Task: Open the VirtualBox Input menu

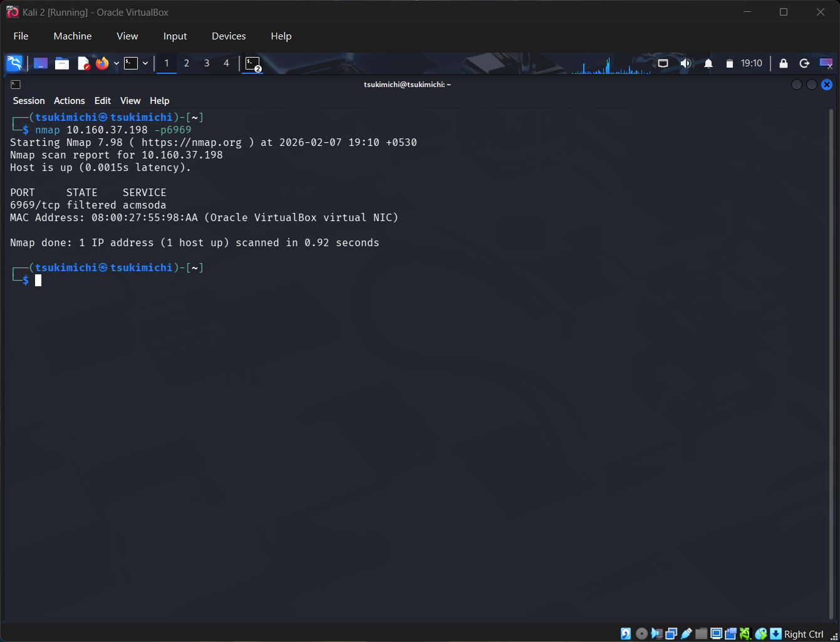Action: tap(175, 36)
